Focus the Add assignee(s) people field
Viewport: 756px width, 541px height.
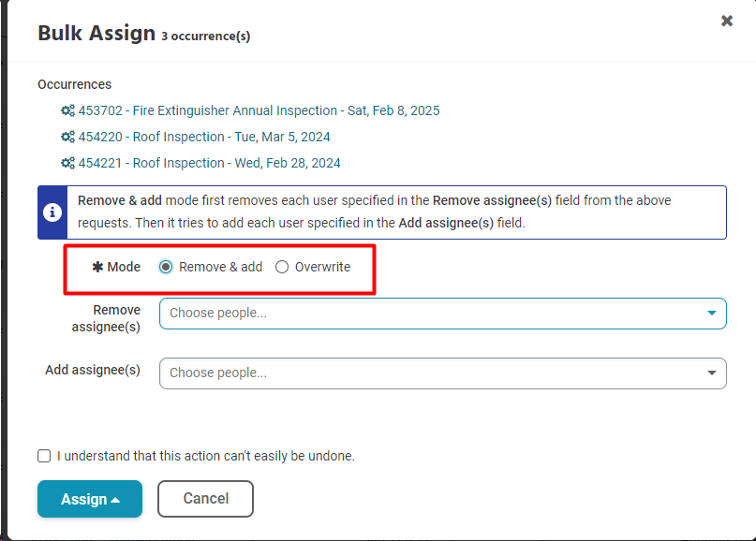coord(442,373)
